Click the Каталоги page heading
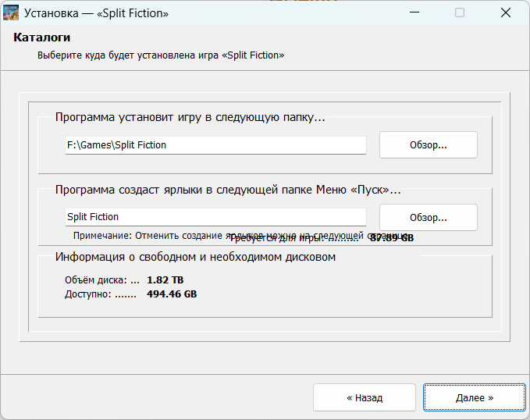Screen dimensions: 530x420 42,37
